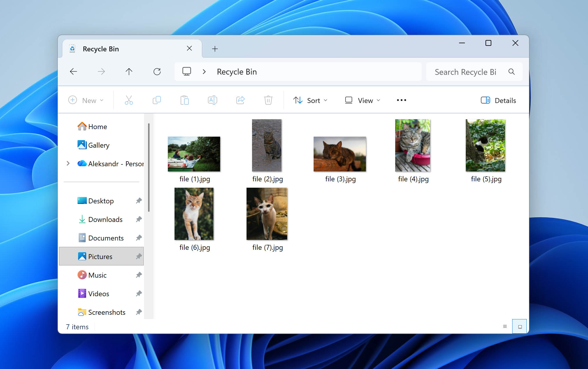Select the Rename icon
This screenshot has height=369, width=588.
(212, 100)
